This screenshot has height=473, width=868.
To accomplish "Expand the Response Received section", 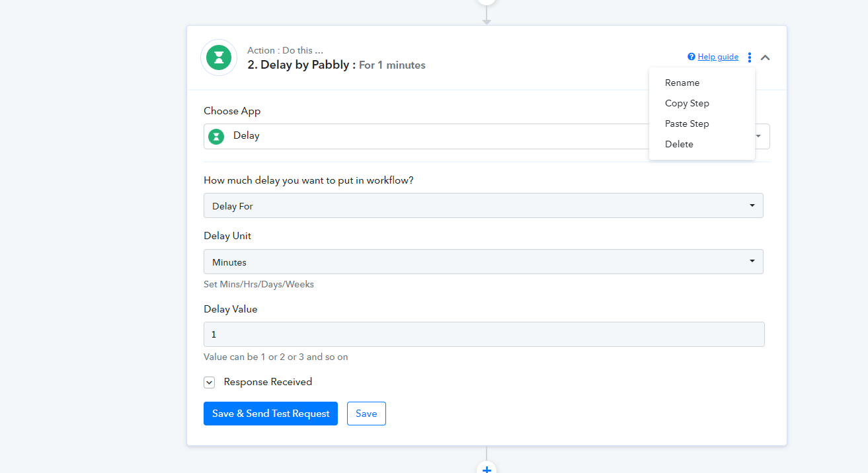I will (210, 382).
